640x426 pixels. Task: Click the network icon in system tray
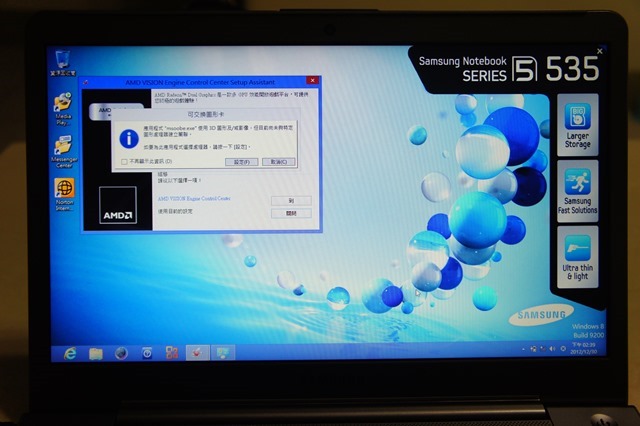pos(533,349)
